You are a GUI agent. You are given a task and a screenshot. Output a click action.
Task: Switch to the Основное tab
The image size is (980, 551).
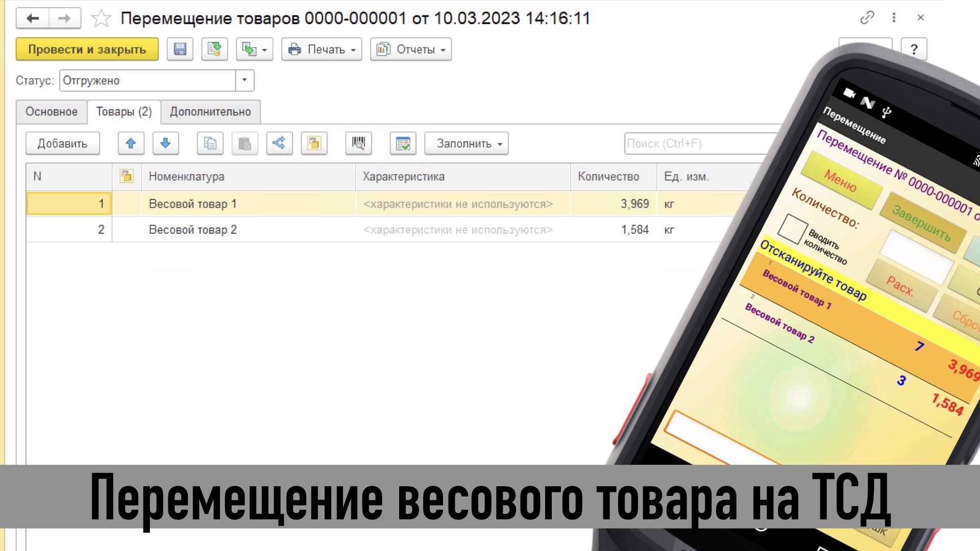[x=52, y=112]
